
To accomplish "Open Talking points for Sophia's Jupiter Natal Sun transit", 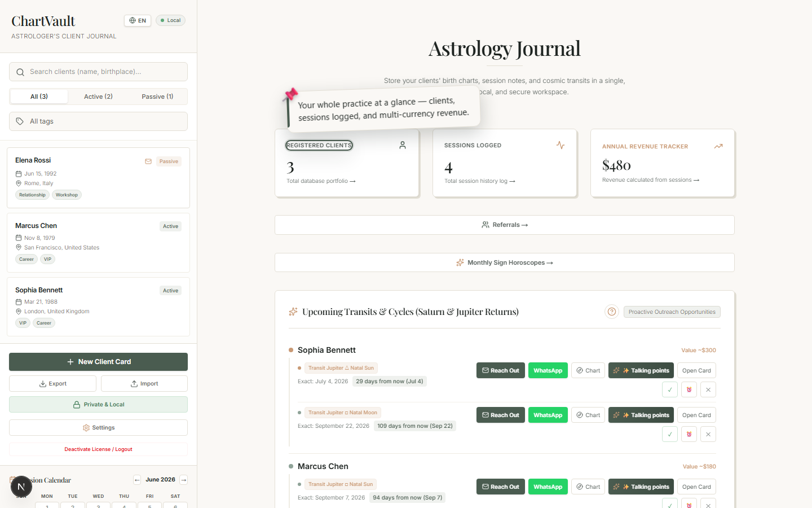I will pyautogui.click(x=641, y=370).
